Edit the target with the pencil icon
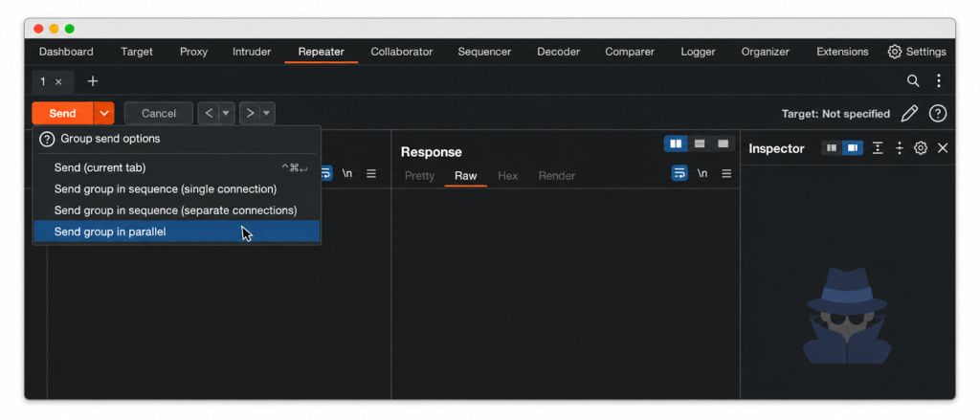The height and width of the screenshot is (420, 980). point(909,114)
